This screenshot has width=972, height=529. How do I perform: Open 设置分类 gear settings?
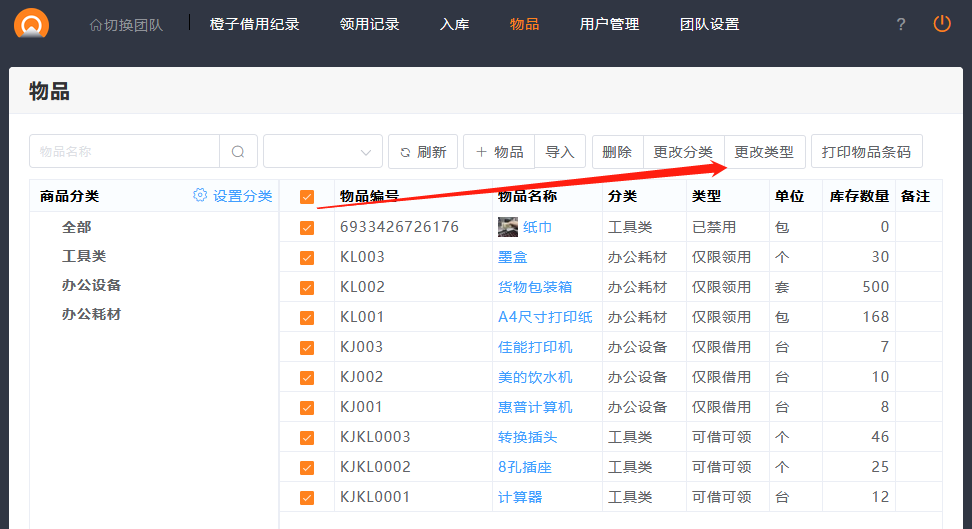[232, 196]
